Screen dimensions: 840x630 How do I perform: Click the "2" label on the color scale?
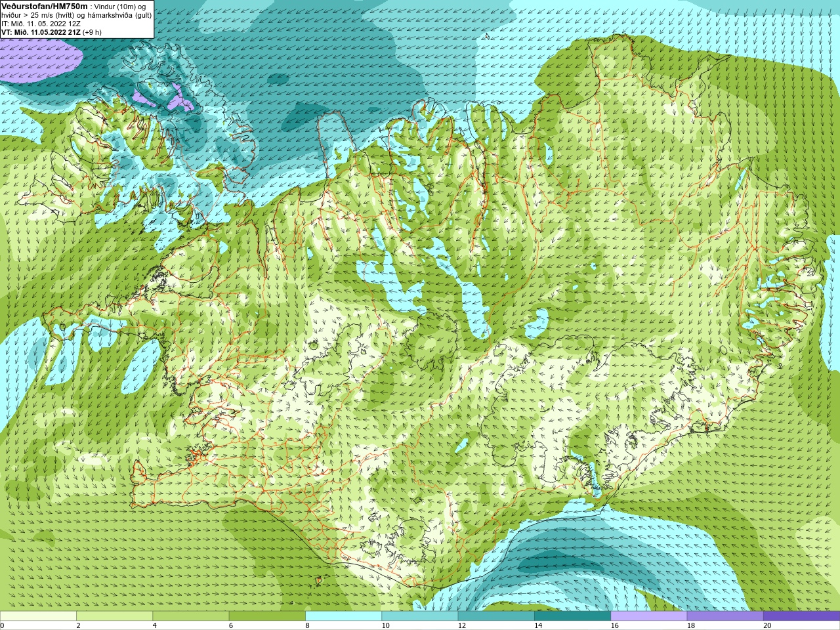(x=78, y=625)
